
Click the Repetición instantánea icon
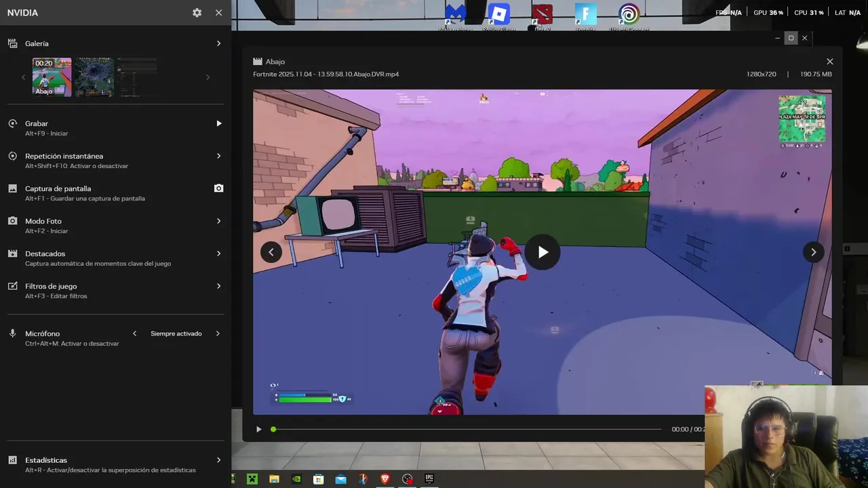12,156
